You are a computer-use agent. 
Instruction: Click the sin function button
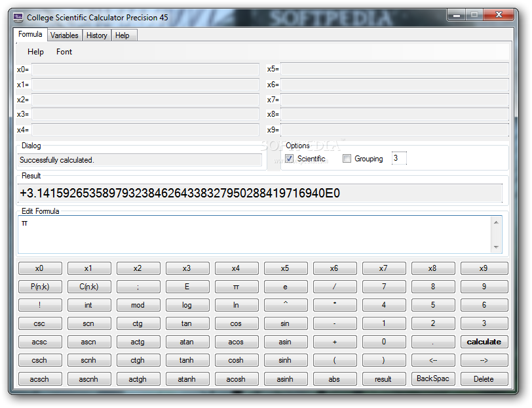coord(286,323)
